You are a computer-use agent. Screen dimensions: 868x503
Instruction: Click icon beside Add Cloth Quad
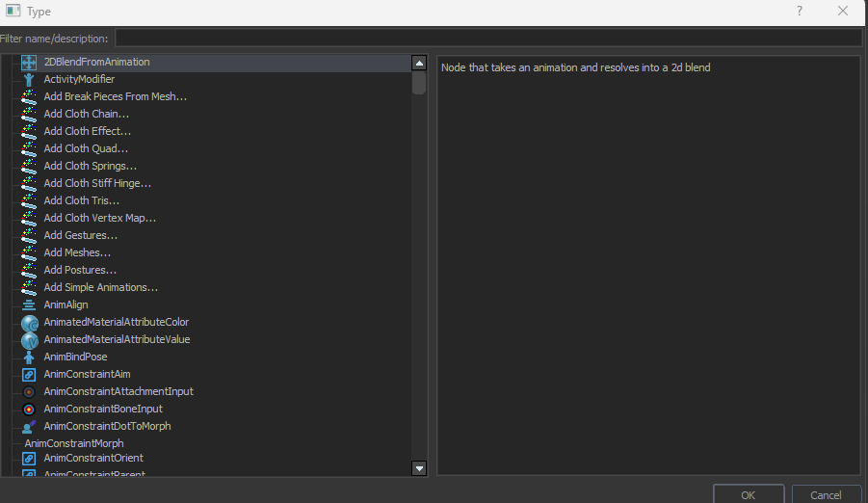[29, 148]
